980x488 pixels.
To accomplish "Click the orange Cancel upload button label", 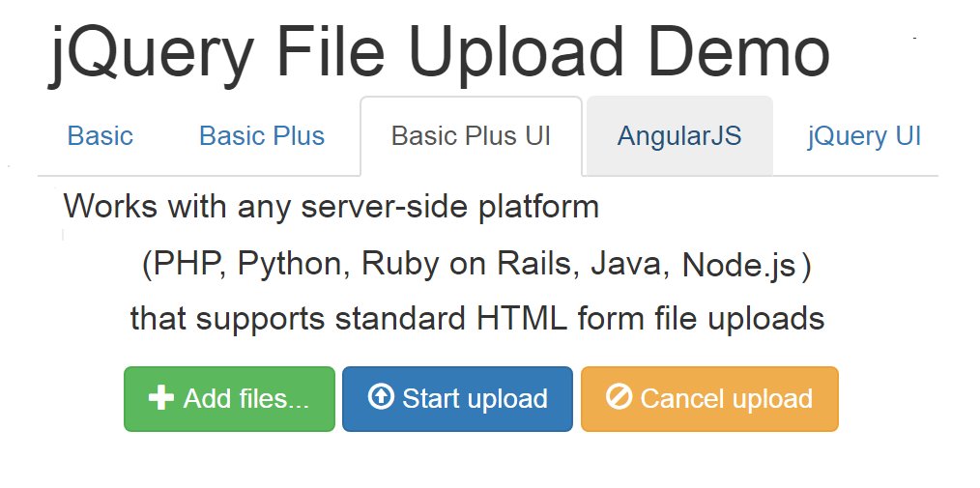I will [x=726, y=399].
